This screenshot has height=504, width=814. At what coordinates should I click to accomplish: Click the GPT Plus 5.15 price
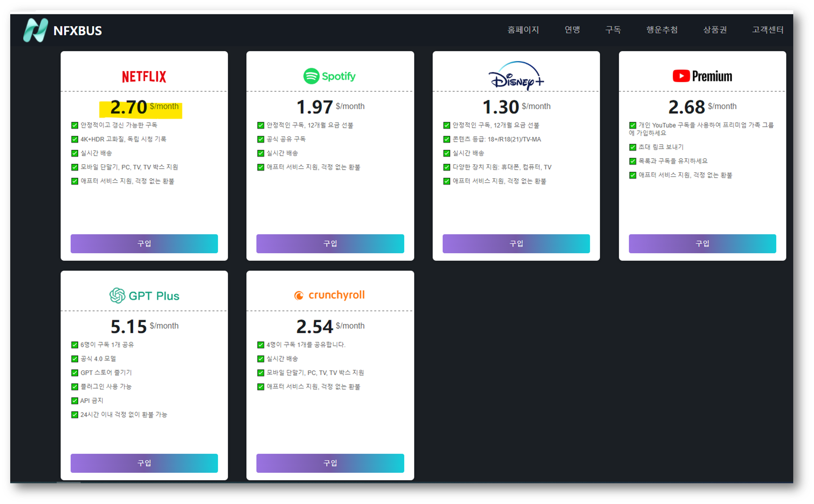point(128,327)
